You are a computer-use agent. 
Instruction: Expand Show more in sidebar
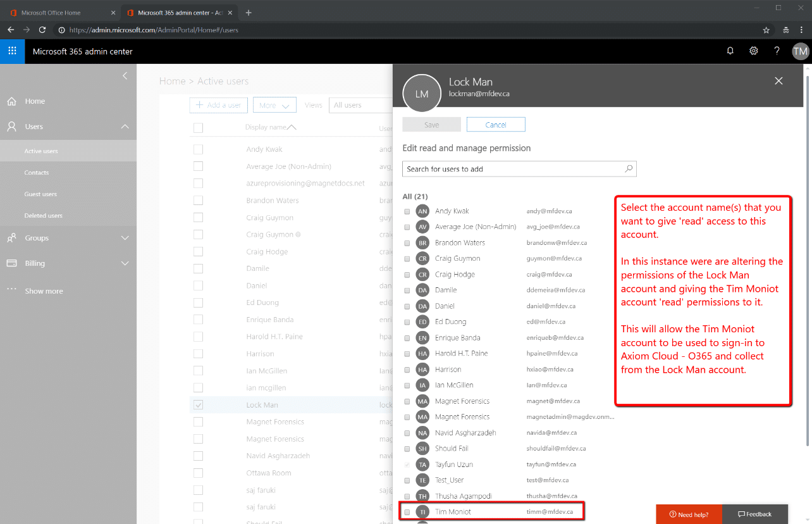coord(44,291)
